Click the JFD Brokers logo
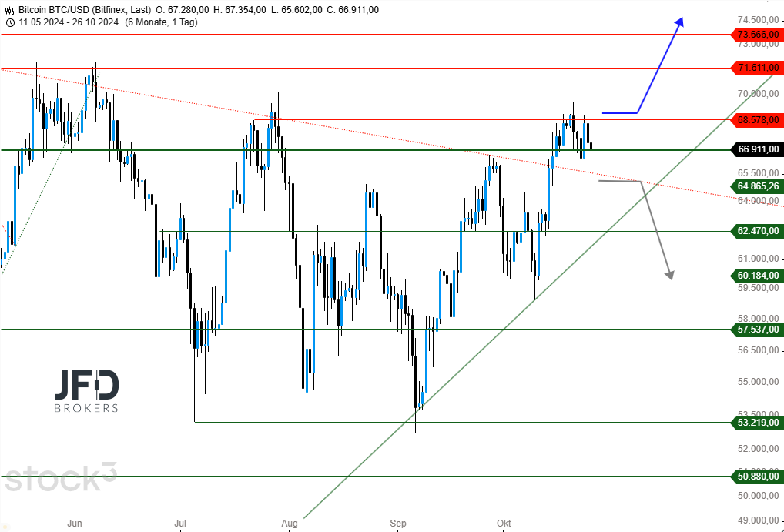 click(x=86, y=390)
